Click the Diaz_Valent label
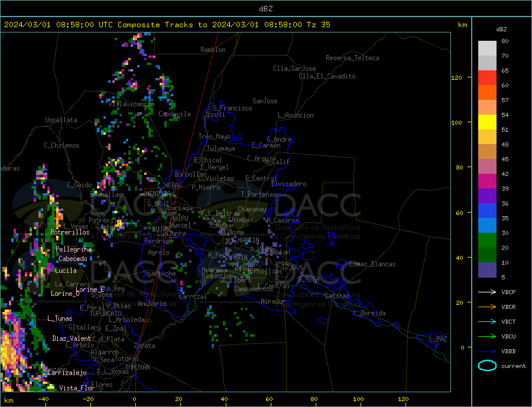 72,338
